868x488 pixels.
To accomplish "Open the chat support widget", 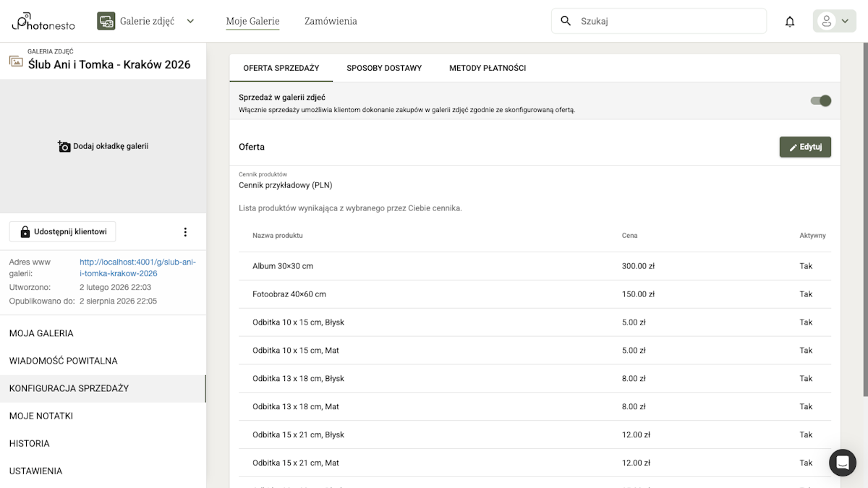I will (842, 463).
